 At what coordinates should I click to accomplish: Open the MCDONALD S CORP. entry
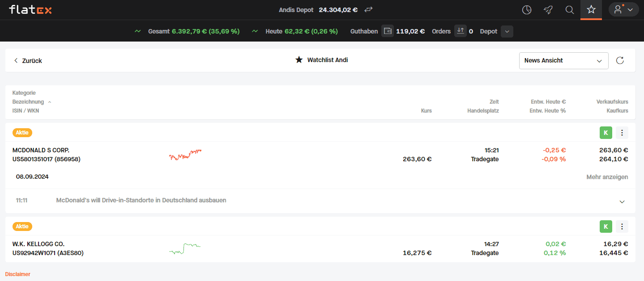tap(41, 150)
